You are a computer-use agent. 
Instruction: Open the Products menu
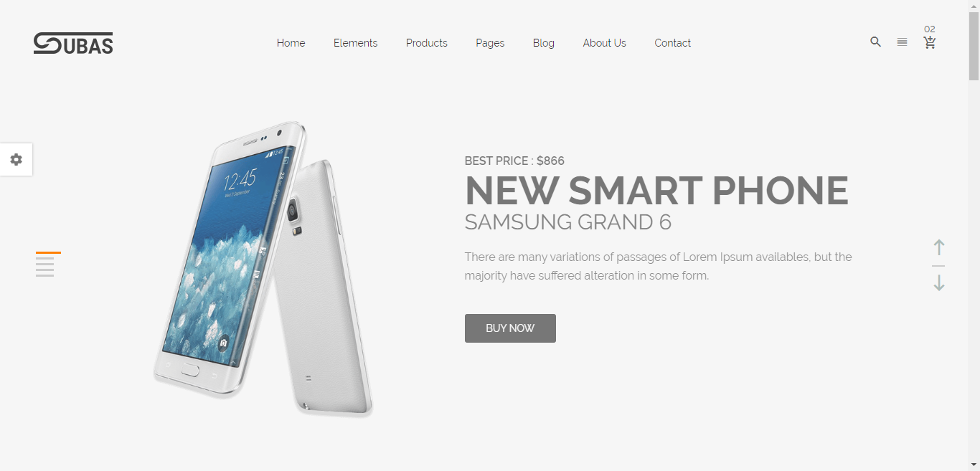(x=426, y=43)
